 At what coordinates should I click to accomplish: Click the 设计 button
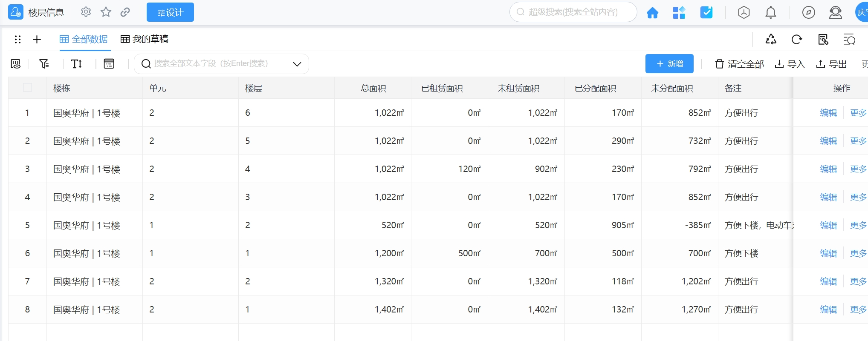point(170,12)
